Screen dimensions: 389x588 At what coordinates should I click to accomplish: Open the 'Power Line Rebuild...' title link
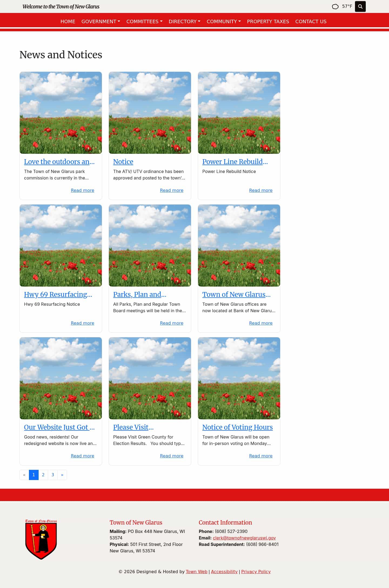tap(235, 162)
